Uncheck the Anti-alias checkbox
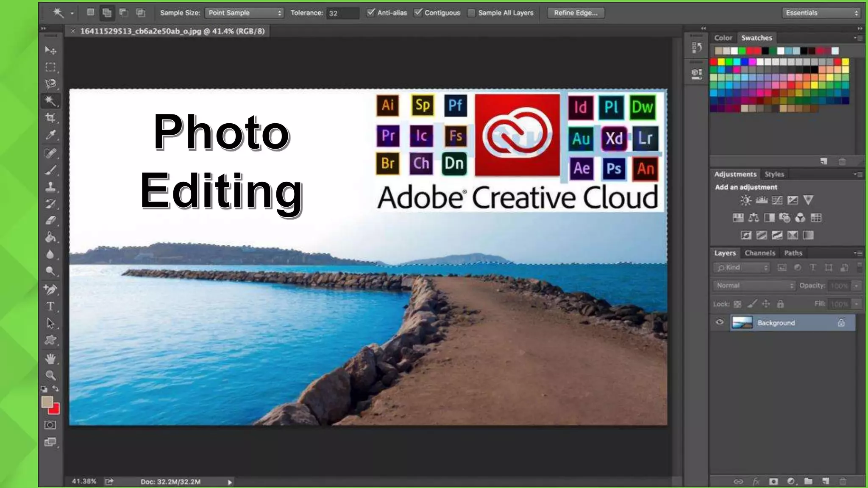Image resolution: width=868 pixels, height=488 pixels. pos(371,12)
